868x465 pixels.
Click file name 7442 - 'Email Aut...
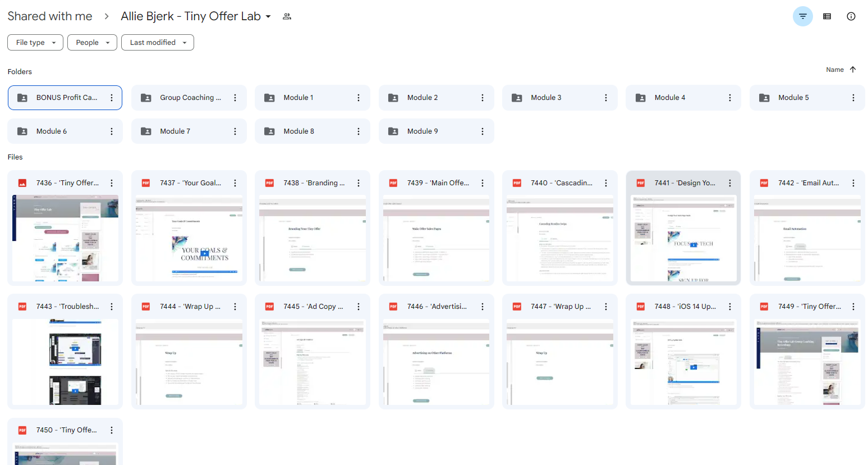[809, 183]
